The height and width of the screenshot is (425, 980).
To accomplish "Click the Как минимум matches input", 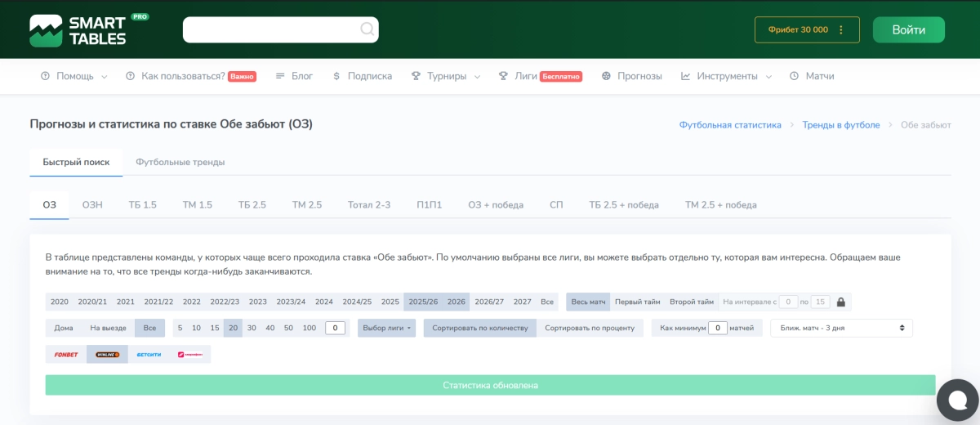I will 716,328.
